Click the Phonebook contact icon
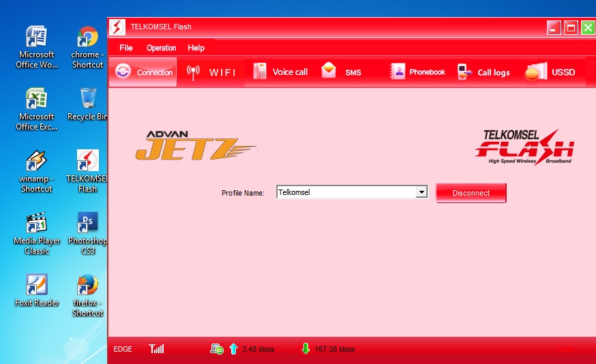596x364 pixels. pos(397,71)
